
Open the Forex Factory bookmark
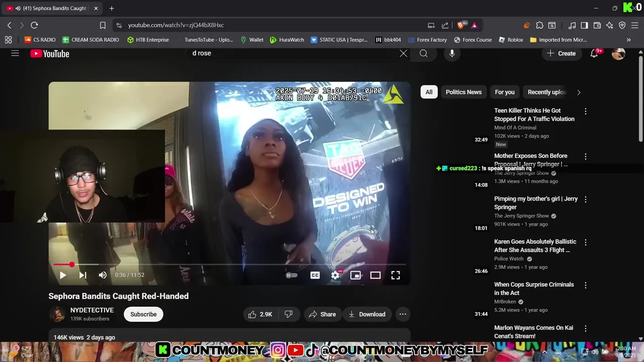pos(427,40)
